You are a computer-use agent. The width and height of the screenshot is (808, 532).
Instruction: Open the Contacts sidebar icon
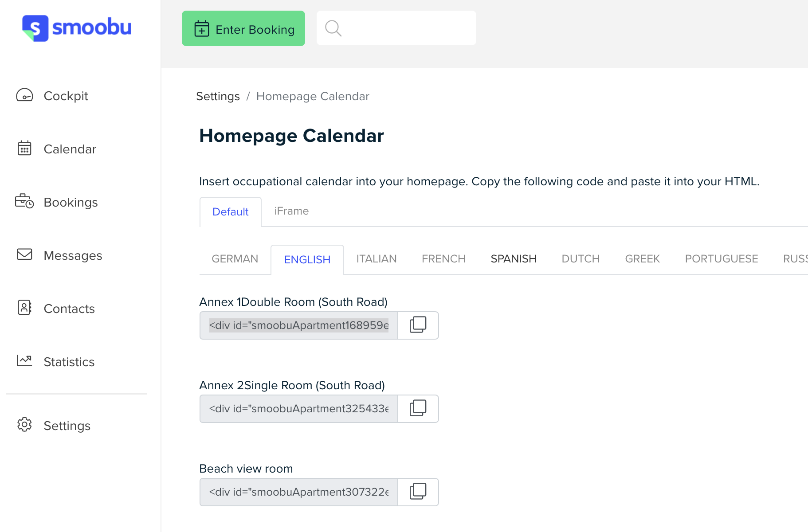(24, 308)
